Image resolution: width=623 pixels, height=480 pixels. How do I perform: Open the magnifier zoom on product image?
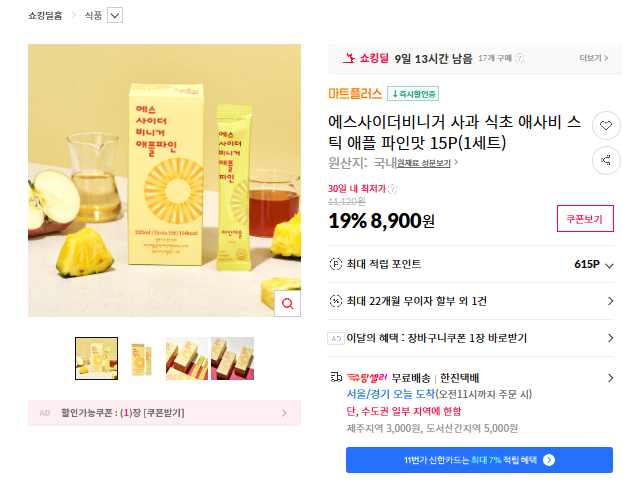[288, 304]
